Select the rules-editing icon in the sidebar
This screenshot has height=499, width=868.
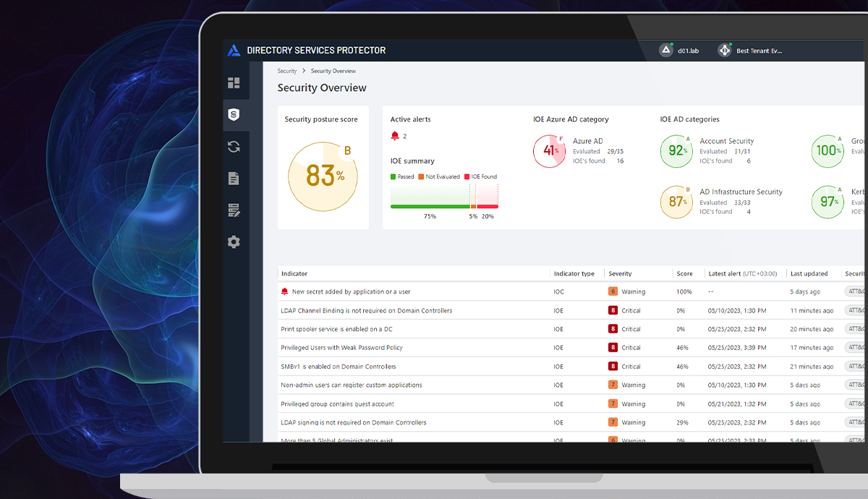click(234, 210)
